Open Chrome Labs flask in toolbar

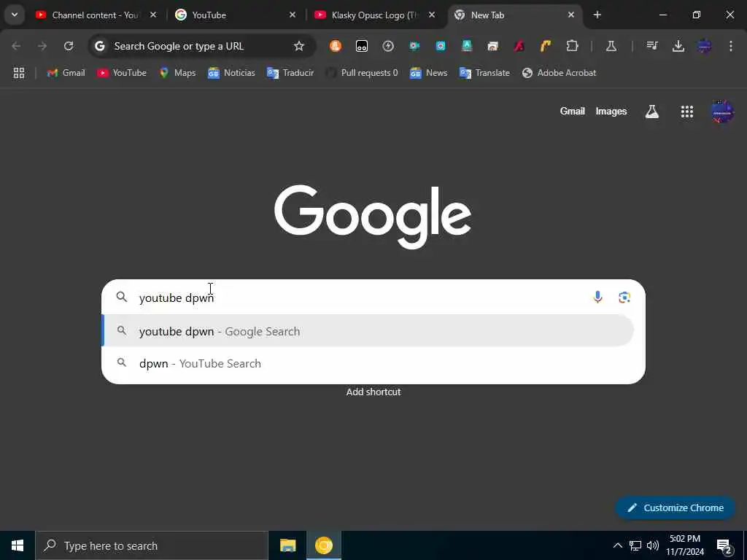coord(611,46)
